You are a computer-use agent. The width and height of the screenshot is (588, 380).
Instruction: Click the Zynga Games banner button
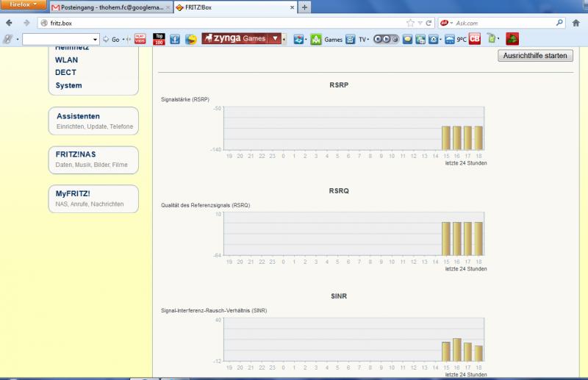pyautogui.click(x=235, y=38)
